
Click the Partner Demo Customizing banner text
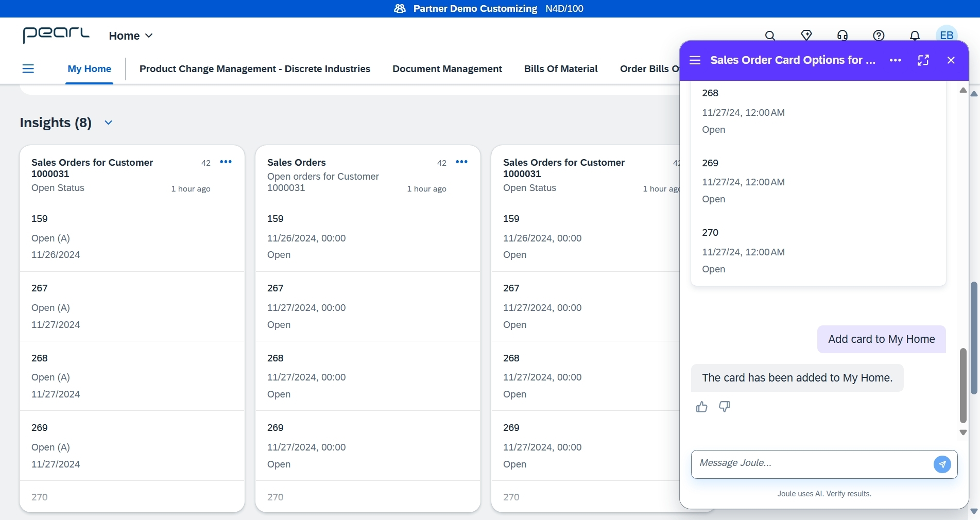[475, 9]
